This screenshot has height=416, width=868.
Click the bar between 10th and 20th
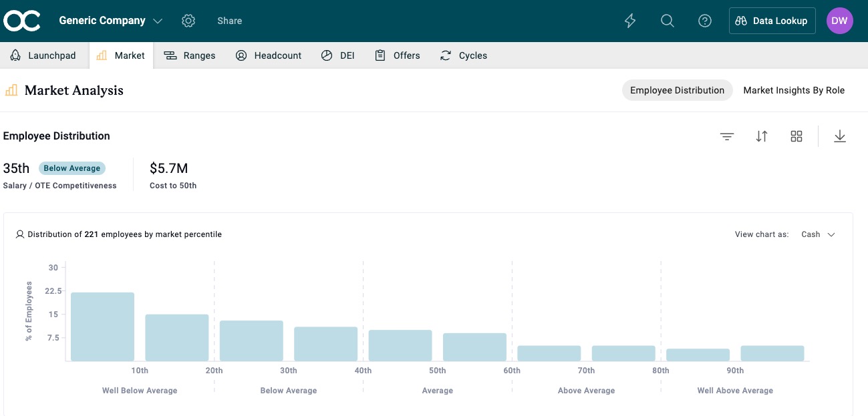[x=177, y=338]
